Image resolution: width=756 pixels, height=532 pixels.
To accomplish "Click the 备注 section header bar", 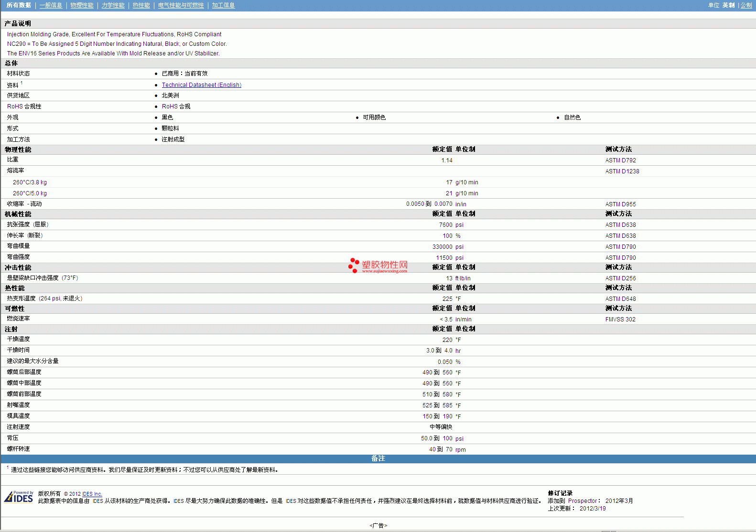I will (x=378, y=459).
